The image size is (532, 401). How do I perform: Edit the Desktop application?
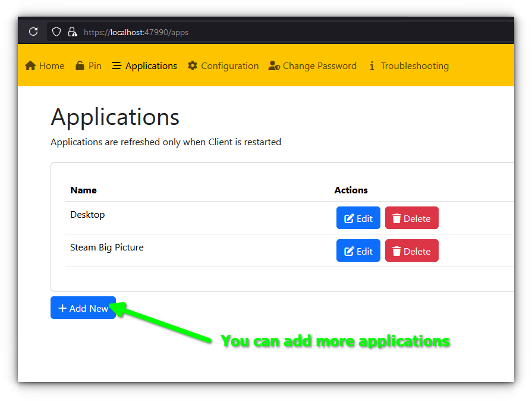click(358, 218)
